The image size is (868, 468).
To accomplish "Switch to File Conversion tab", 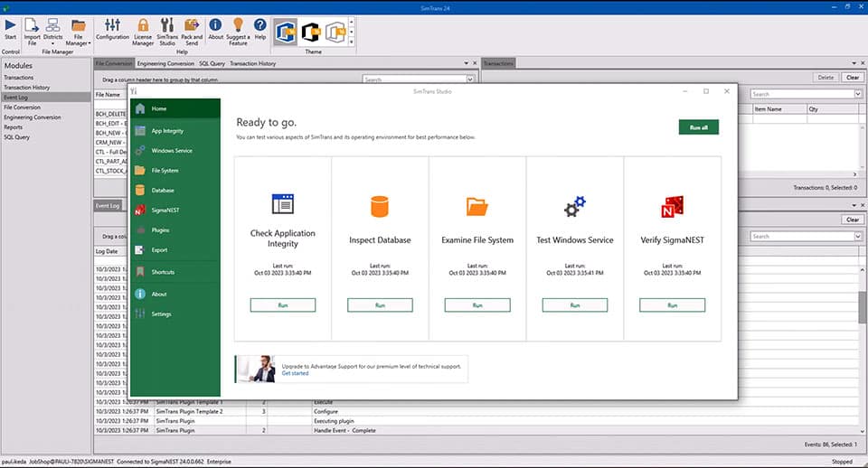I will pyautogui.click(x=114, y=63).
